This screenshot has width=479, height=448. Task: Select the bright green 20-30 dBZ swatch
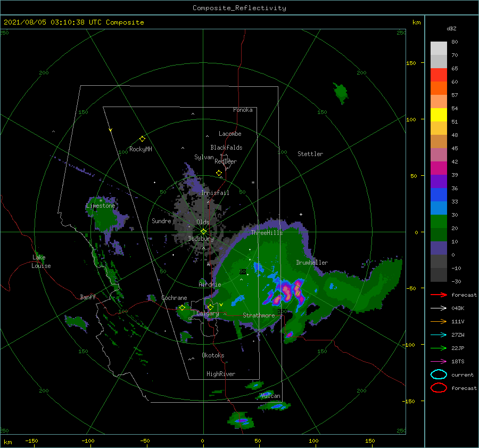tap(439, 222)
